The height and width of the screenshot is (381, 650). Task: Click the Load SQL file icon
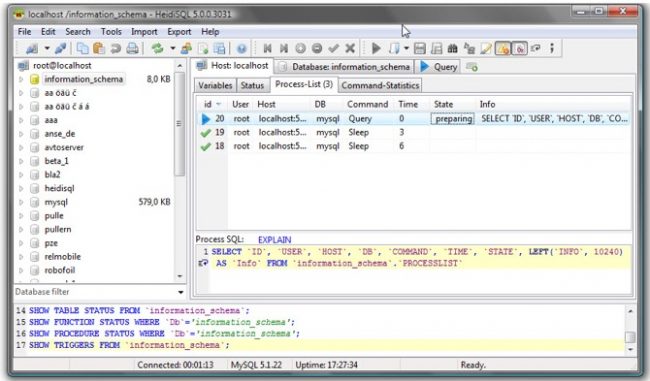203,49
